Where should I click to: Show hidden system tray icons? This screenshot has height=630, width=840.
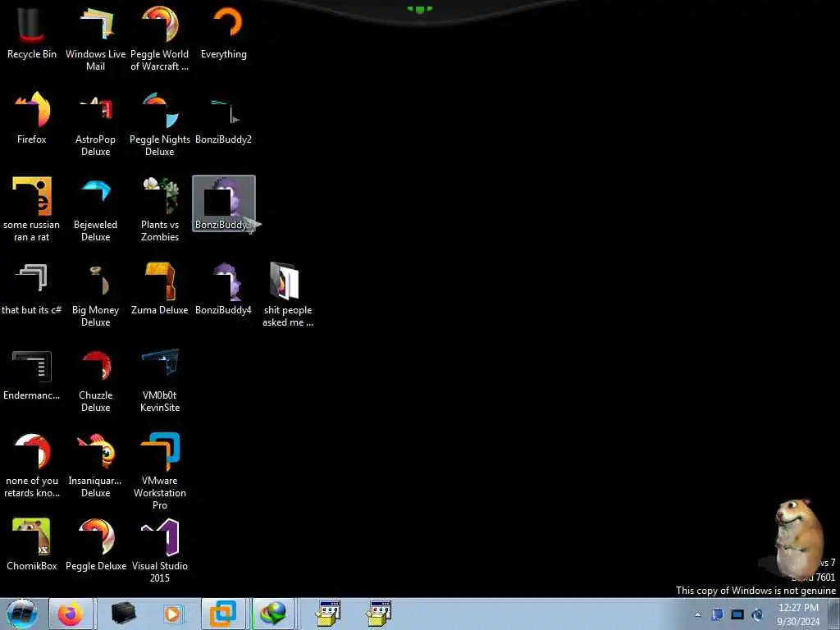697,614
